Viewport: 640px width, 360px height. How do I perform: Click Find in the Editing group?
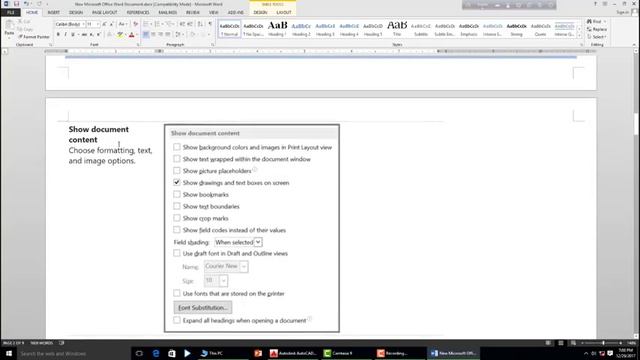596,21
